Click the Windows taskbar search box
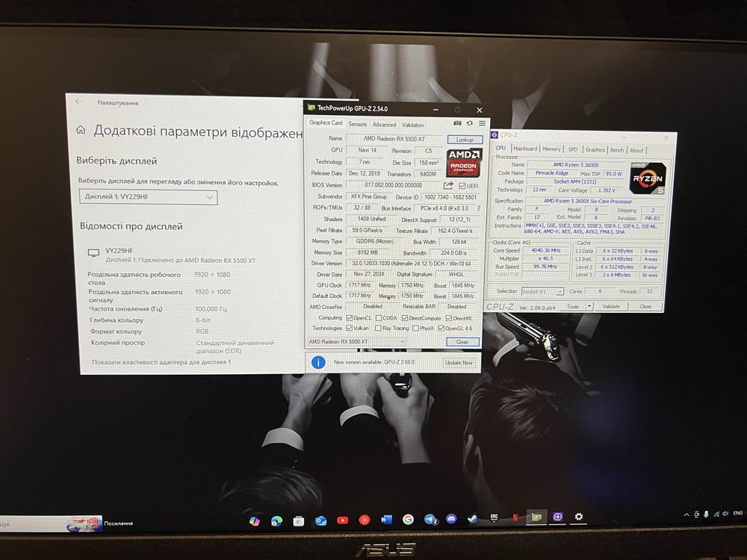 (50, 524)
